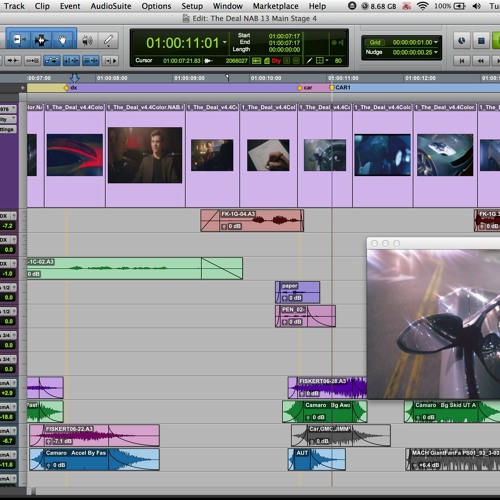Click the Start time field 01:00:07:17
Screen dimensions: 500x500
pos(284,36)
